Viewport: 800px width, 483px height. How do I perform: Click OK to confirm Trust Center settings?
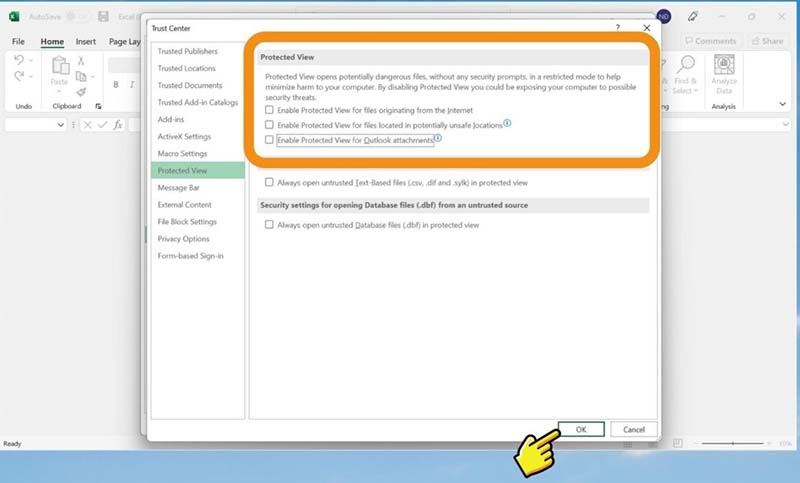[x=581, y=429]
